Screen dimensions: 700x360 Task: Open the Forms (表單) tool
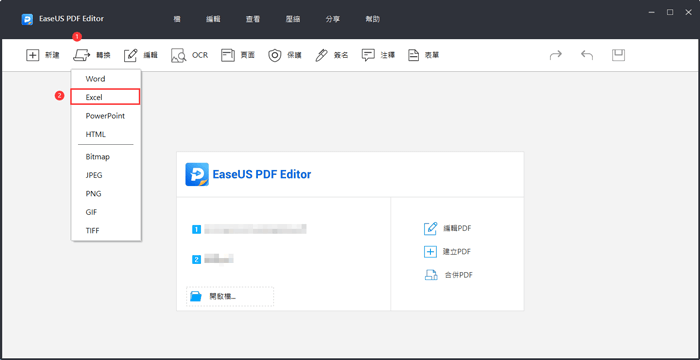tap(423, 55)
